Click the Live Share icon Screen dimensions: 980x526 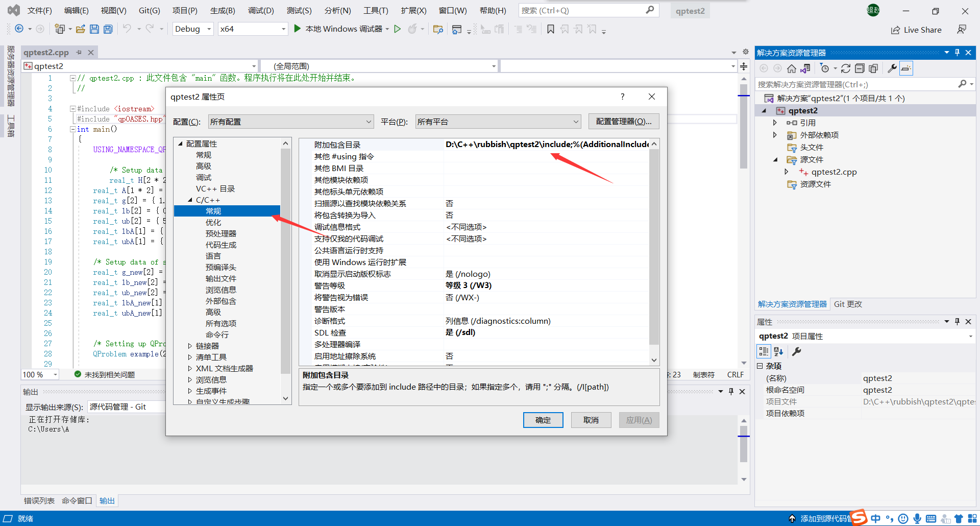click(895, 30)
